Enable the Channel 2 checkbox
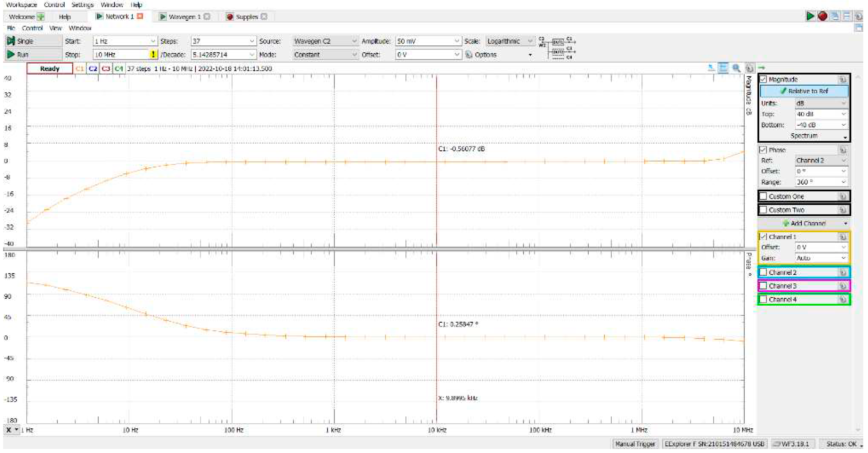Screen dimensions: 868x453 [764, 272]
